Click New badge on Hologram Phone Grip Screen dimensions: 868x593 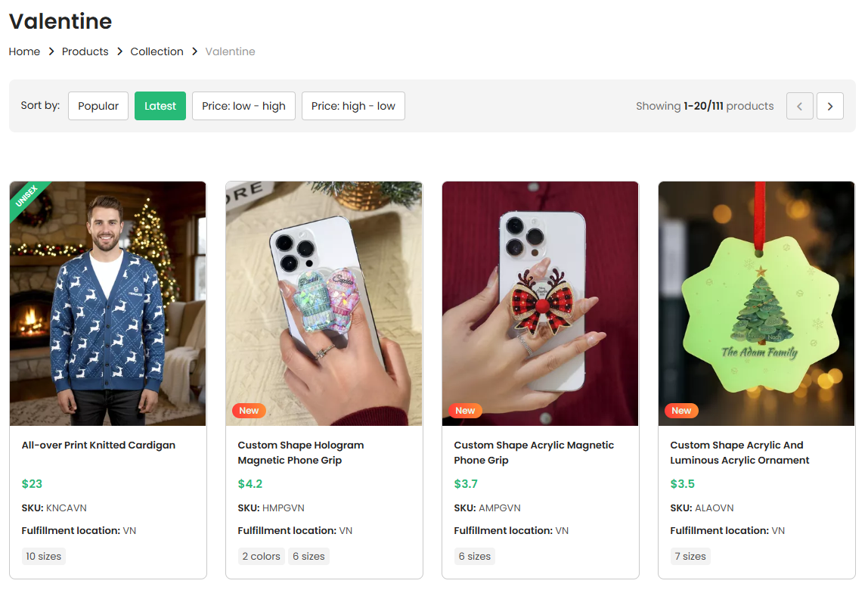(x=249, y=411)
